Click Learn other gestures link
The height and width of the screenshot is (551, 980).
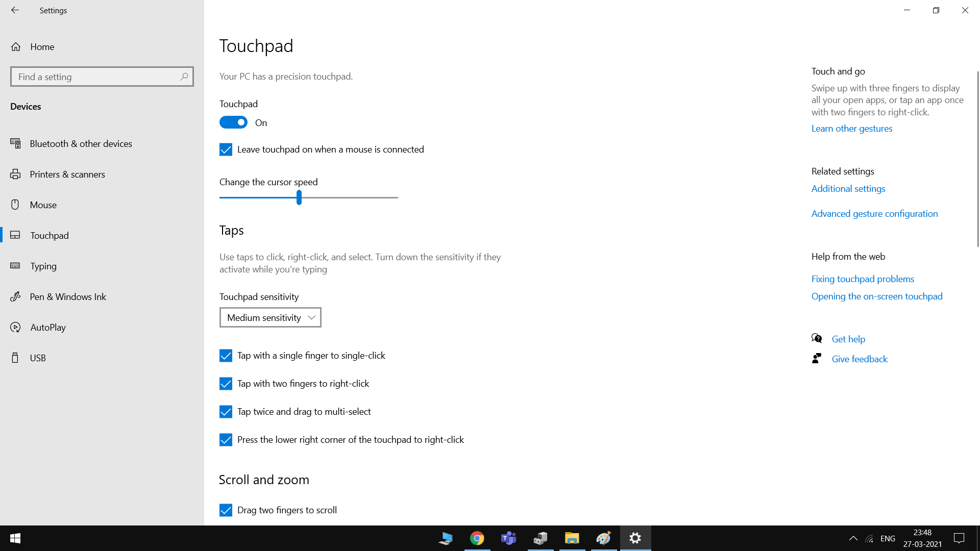pos(851,129)
